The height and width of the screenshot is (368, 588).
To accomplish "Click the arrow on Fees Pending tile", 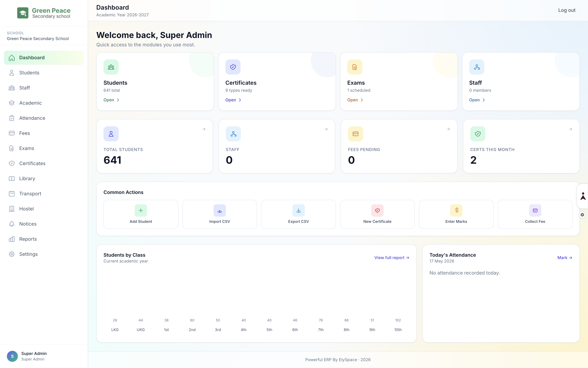I will pos(448,129).
